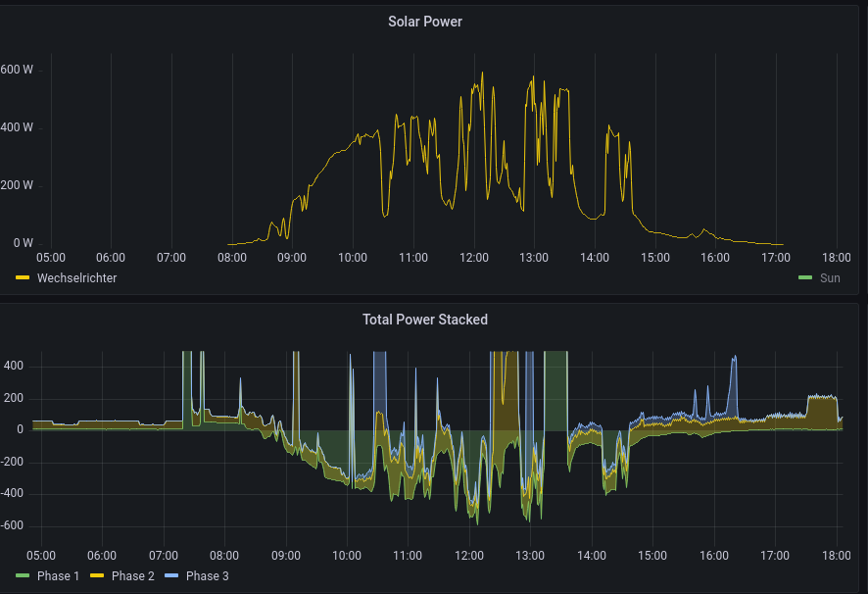Toggle the Phase 1 series in the legend
The image size is (868, 594).
coord(58,576)
